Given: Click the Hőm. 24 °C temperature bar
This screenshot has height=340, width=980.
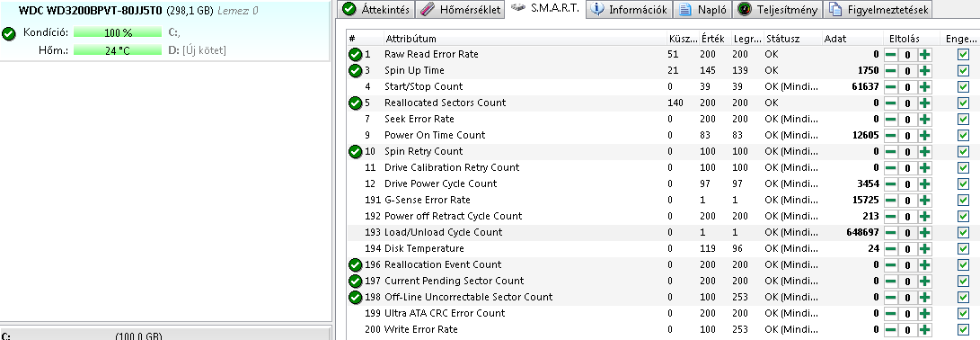Looking at the screenshot, I should (119, 50).
